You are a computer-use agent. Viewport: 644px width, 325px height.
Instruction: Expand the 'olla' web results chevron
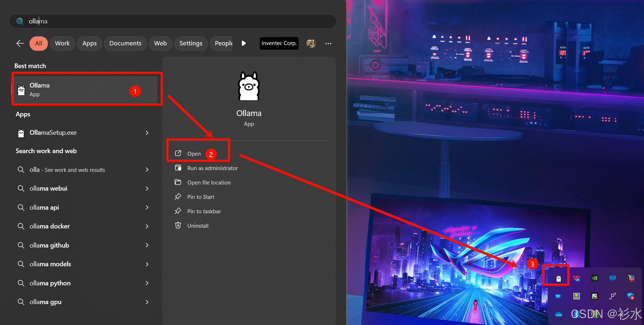(x=147, y=170)
